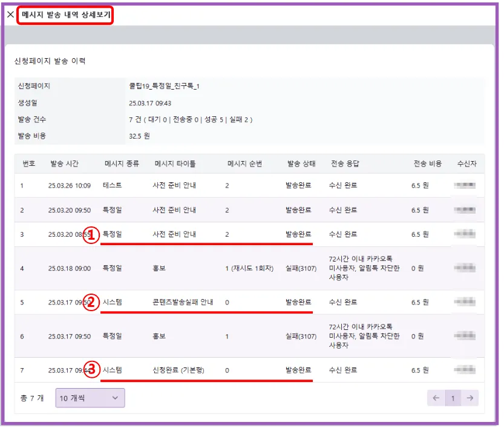This screenshot has width=504, height=428.
Task: Click the 시스템 type in row 7
Action: [x=112, y=370]
